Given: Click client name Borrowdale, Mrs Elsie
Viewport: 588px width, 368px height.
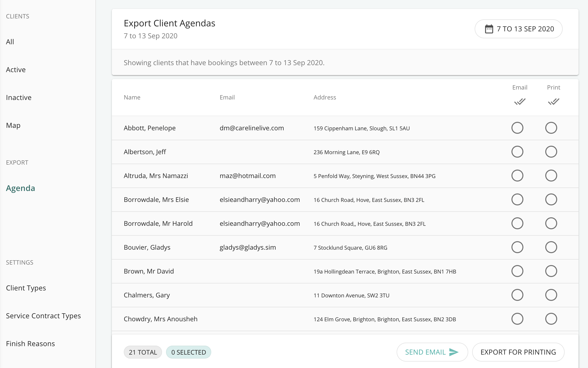Looking at the screenshot, I should [x=156, y=200].
